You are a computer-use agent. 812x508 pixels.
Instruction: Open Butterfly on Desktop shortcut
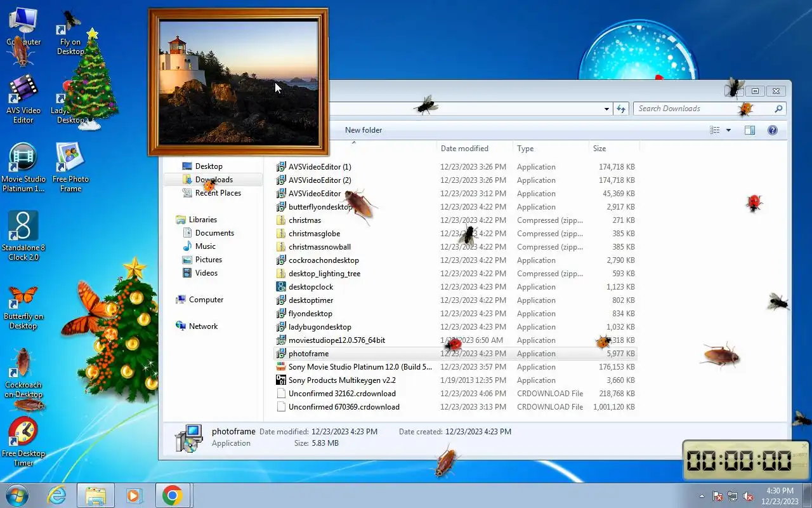[23, 307]
